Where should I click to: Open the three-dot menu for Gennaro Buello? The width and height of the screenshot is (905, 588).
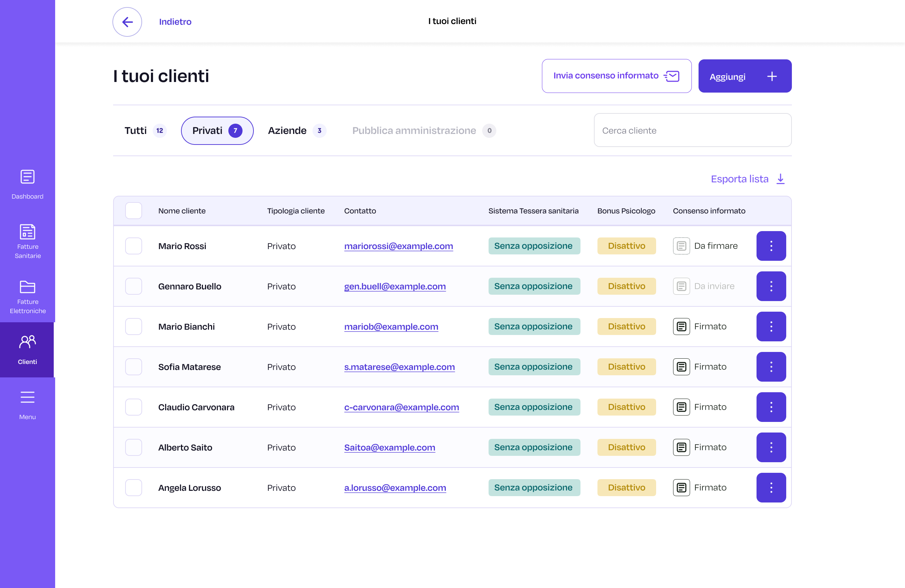tap(771, 286)
